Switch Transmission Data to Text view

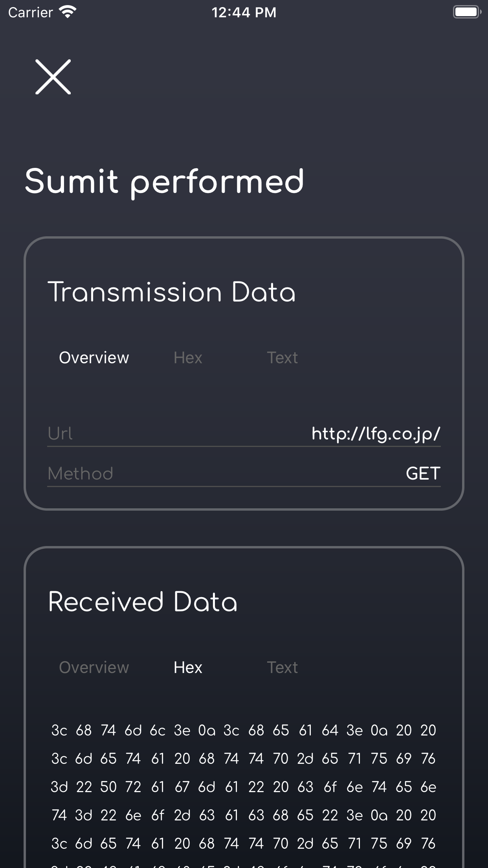283,358
